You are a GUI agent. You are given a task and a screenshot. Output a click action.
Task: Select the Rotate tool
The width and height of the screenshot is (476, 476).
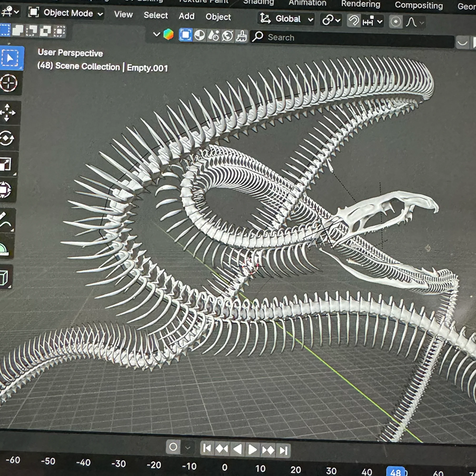coord(7,138)
